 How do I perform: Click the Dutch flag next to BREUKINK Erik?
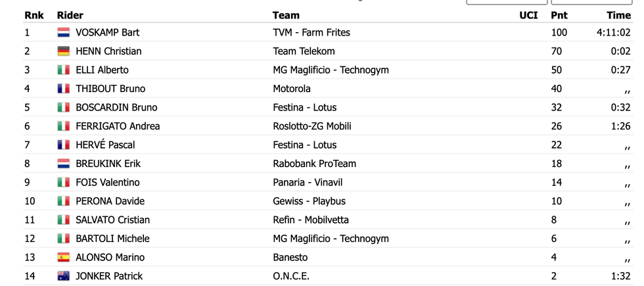point(63,164)
